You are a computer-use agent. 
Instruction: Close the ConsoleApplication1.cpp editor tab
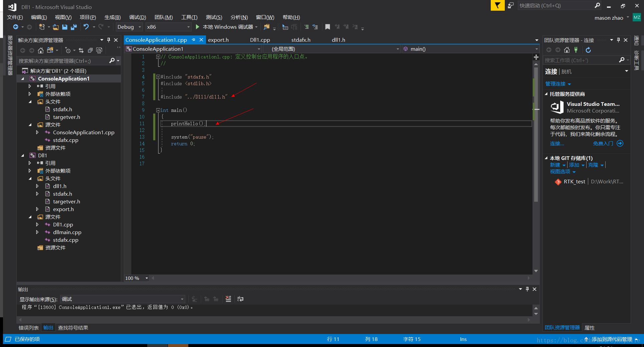click(201, 40)
